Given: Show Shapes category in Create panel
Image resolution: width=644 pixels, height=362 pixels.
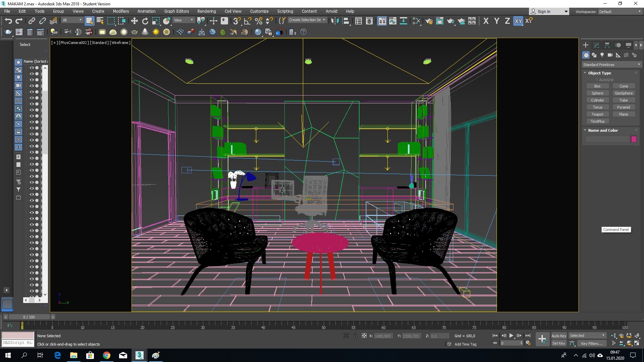Looking at the screenshot, I should click(594, 55).
